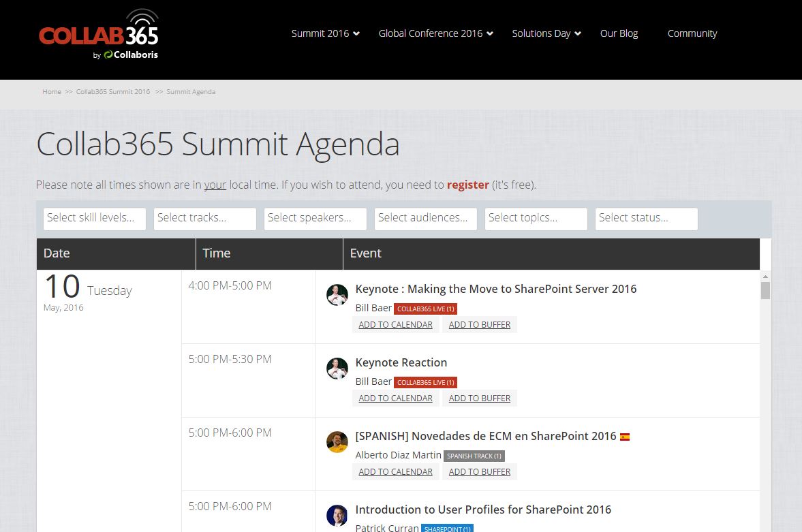Add the Spanish ECM session to buffer
This screenshot has width=802, height=532.
click(x=480, y=472)
